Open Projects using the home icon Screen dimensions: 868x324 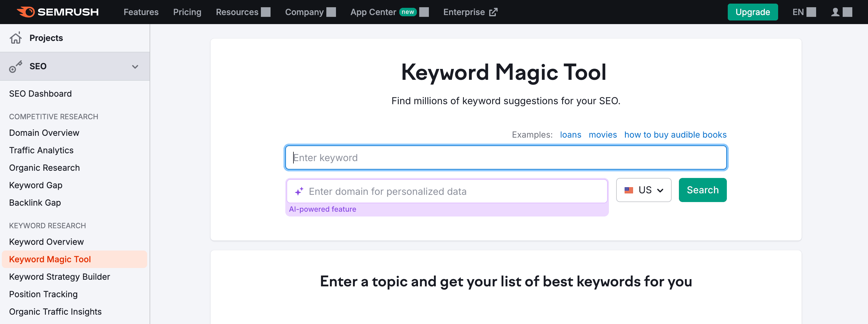click(15, 38)
